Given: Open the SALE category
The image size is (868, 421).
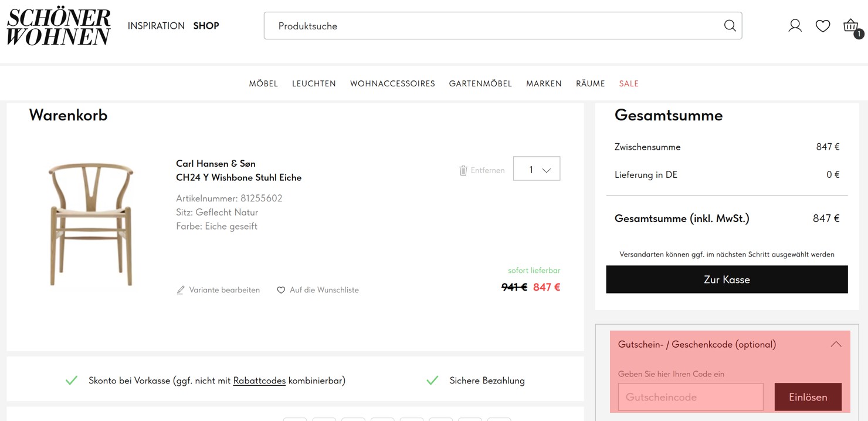Looking at the screenshot, I should pos(629,84).
